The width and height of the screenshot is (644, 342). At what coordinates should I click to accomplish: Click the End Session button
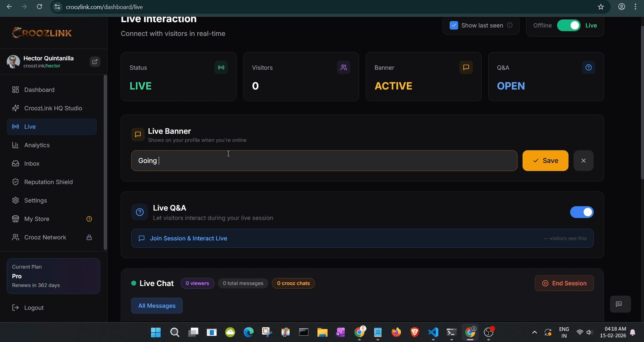point(564,283)
